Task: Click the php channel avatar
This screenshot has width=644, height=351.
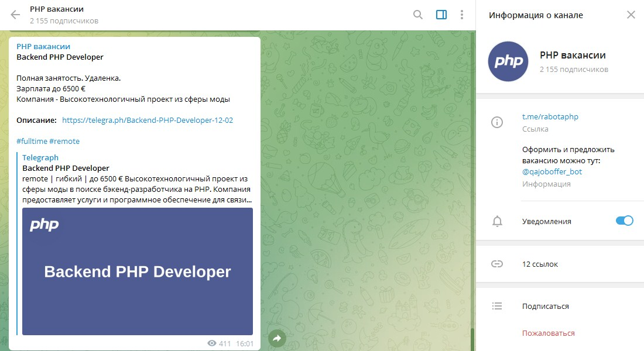Action: pos(508,61)
